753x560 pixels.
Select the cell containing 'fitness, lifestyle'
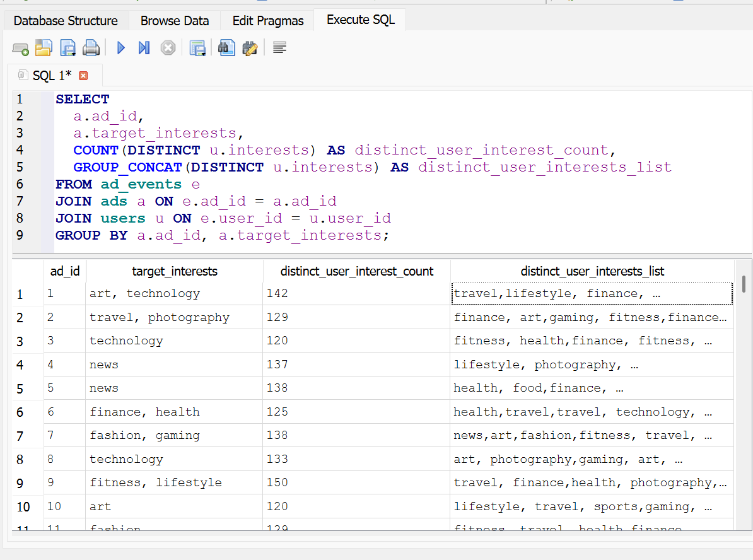tap(156, 482)
